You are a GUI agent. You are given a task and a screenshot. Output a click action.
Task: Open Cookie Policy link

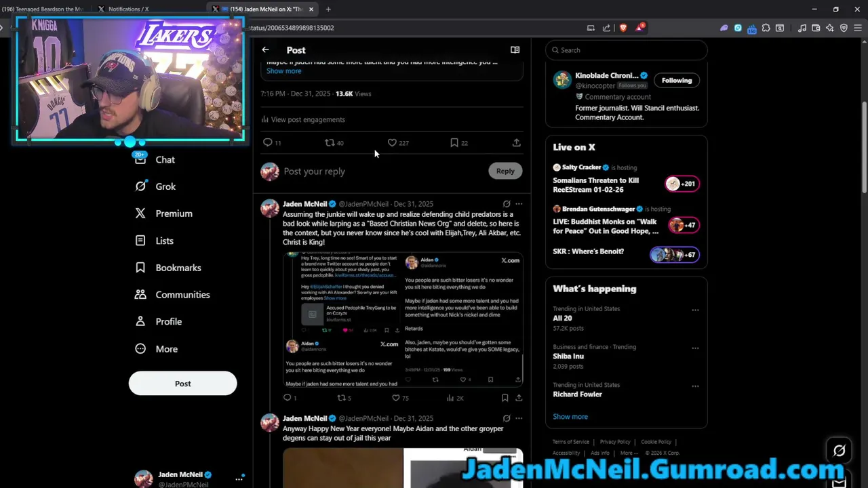656,442
